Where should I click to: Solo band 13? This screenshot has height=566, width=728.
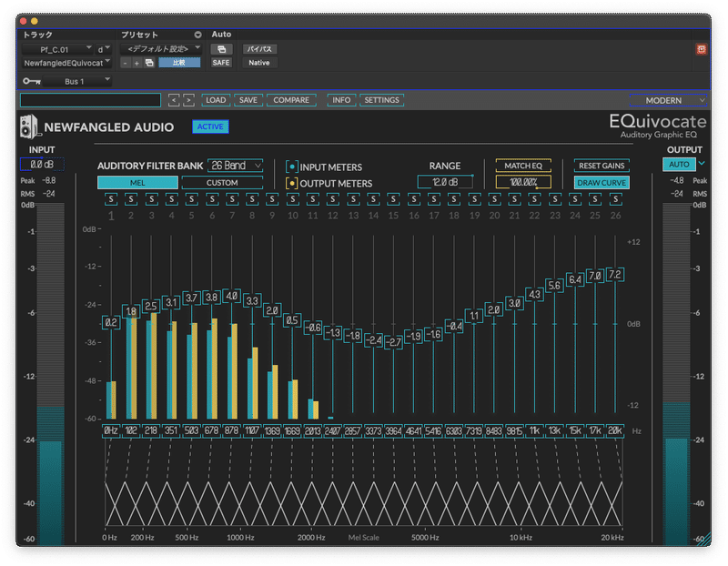click(353, 199)
